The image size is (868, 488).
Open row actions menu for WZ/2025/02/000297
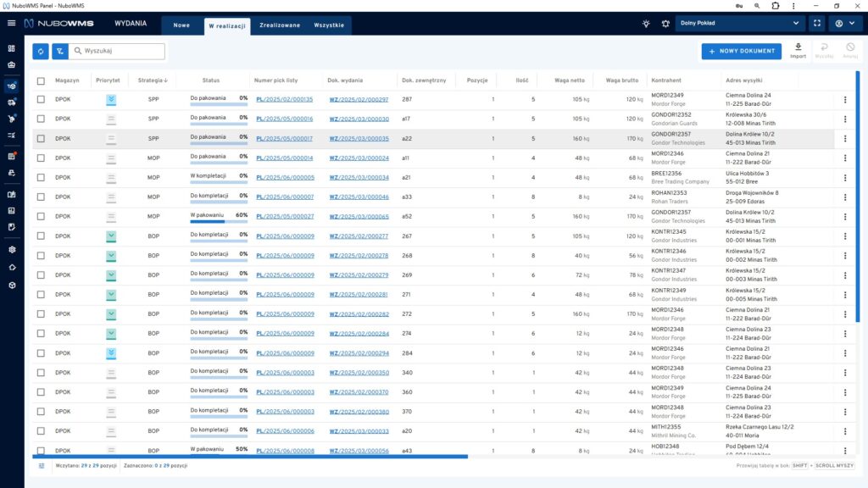pyautogui.click(x=844, y=100)
